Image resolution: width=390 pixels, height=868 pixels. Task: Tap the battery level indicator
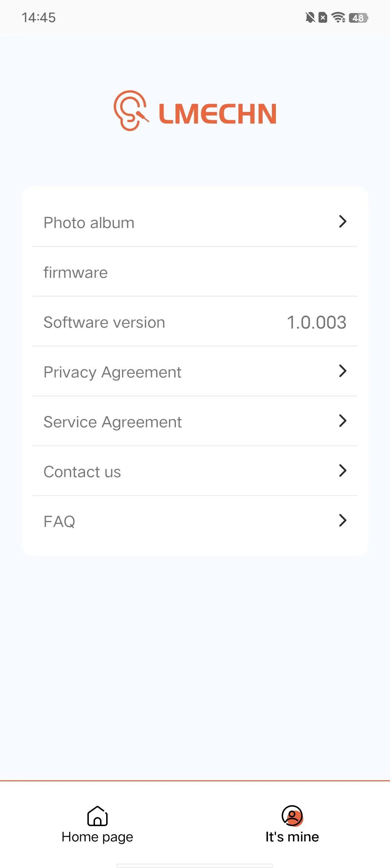[x=358, y=18]
